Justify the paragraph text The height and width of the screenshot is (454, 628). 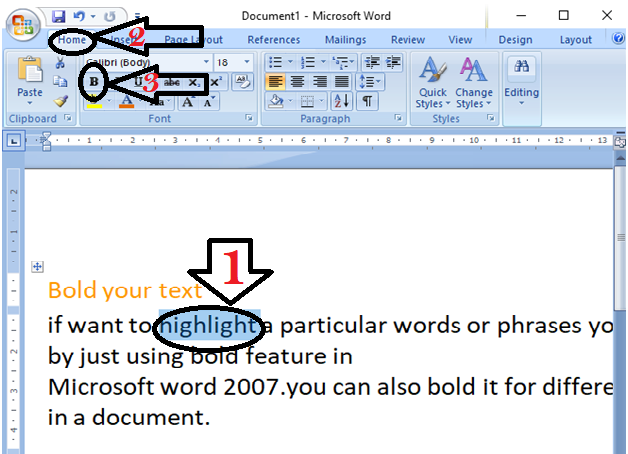point(342,82)
